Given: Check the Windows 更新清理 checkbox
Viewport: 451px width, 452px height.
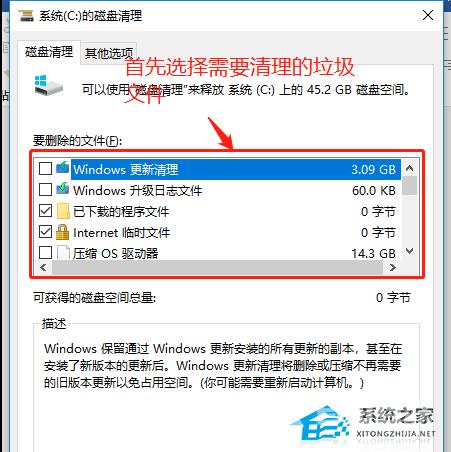Looking at the screenshot, I should [x=45, y=169].
